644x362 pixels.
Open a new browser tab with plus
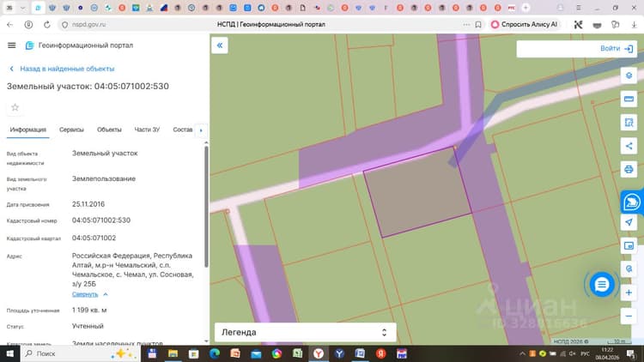(526, 8)
